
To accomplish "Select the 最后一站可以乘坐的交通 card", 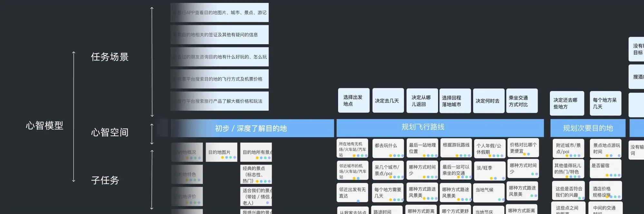I will pos(456,170).
